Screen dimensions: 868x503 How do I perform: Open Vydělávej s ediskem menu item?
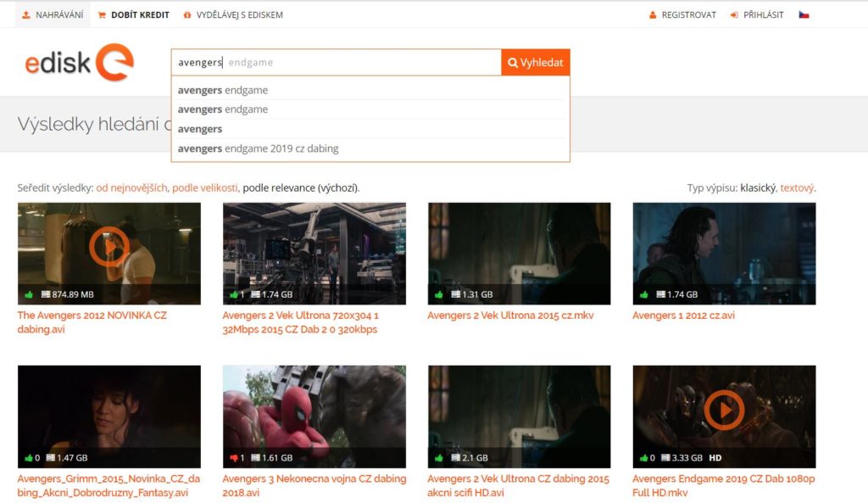[233, 15]
